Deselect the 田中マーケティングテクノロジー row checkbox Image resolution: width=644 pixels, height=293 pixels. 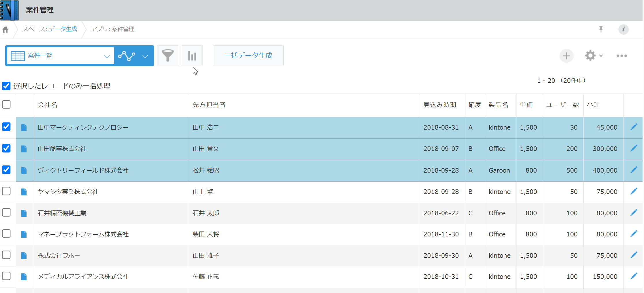pos(6,127)
